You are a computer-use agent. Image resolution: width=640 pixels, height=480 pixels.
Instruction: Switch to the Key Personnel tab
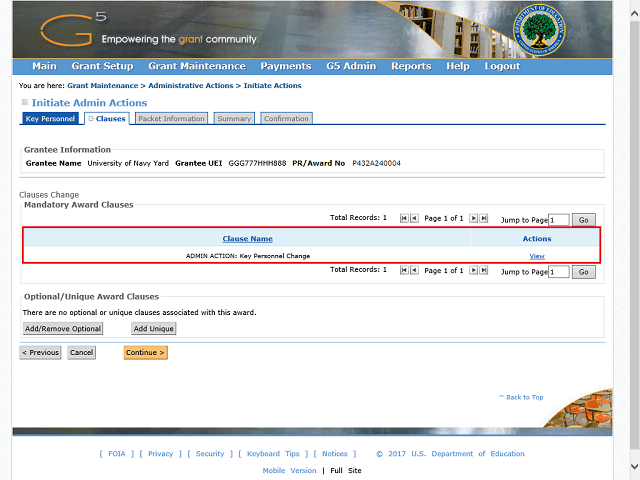pos(50,118)
